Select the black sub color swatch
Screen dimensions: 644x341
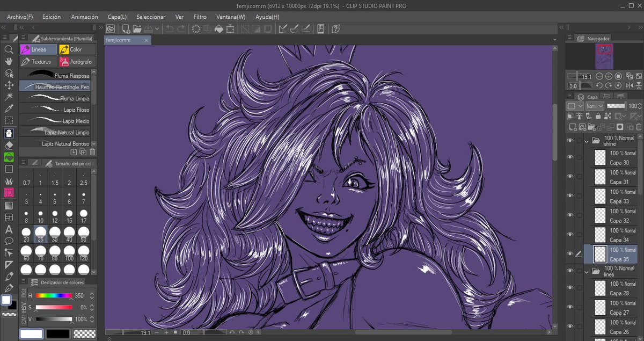coord(57,334)
